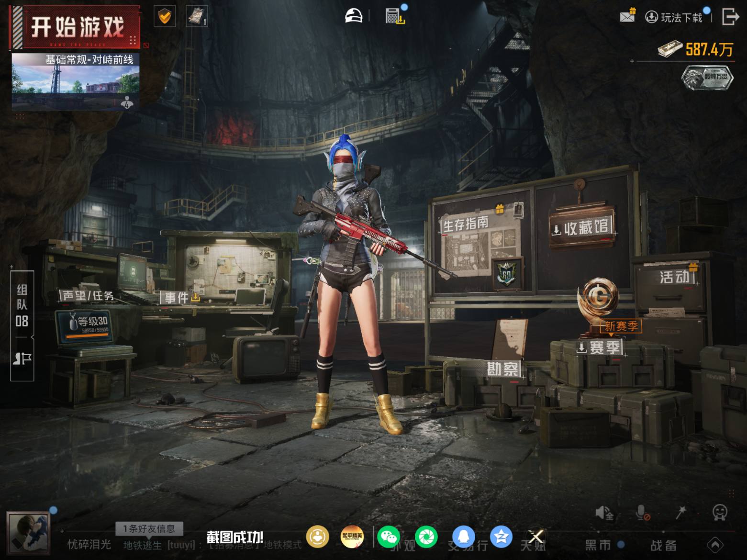Share screenshot via QQ penguin icon
Image resolution: width=747 pixels, height=560 pixels.
click(464, 537)
